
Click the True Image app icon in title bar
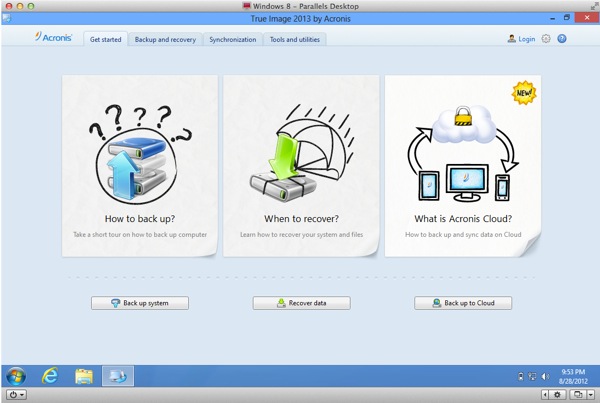pos(7,18)
